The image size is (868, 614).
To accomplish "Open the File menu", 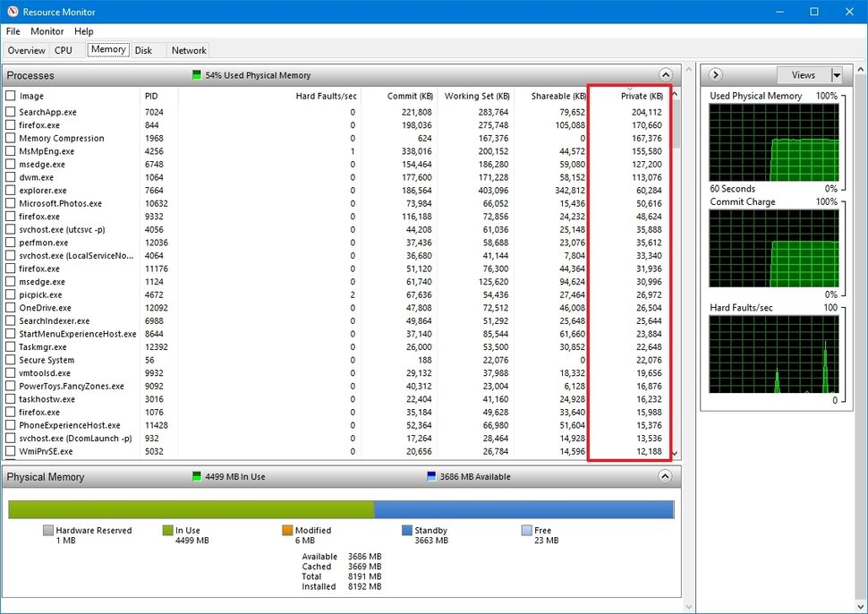I will (13, 31).
